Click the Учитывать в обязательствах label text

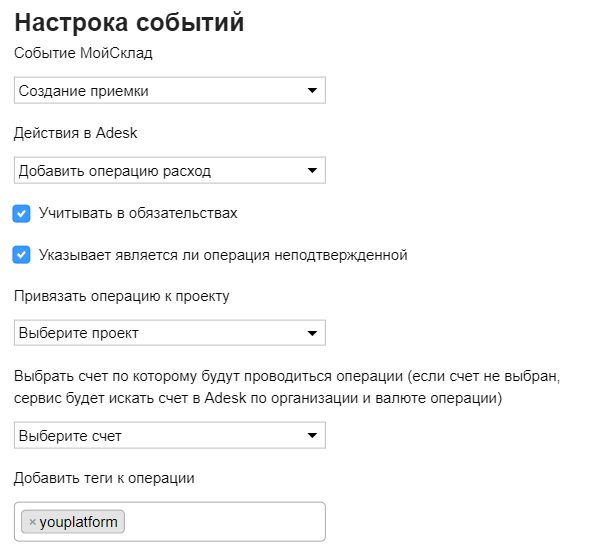(x=138, y=213)
